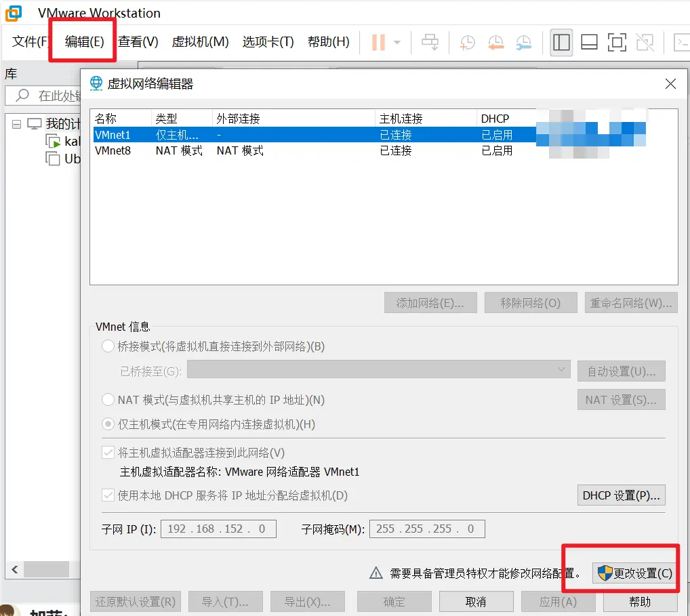Open the 编辑(E) menu

pyautogui.click(x=85, y=42)
